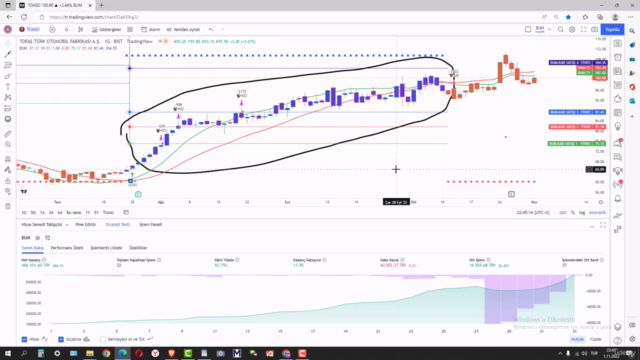Switch to Pine Editör tab
The image size is (640, 360).
click(x=86, y=224)
